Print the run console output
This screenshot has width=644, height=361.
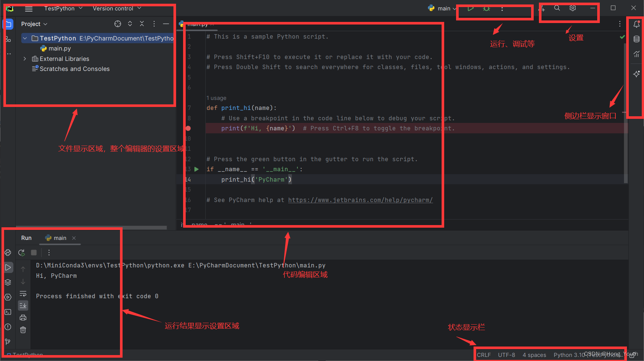(23, 318)
